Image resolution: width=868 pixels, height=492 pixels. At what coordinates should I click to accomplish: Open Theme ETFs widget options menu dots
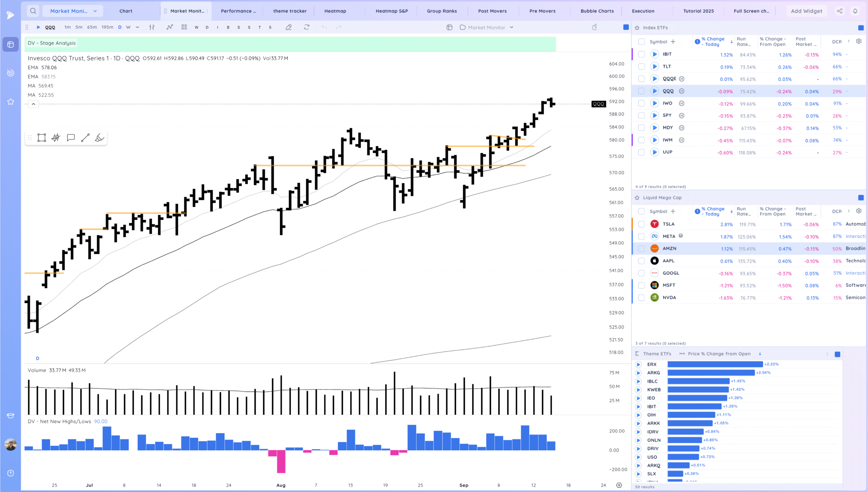pyautogui.click(x=827, y=354)
